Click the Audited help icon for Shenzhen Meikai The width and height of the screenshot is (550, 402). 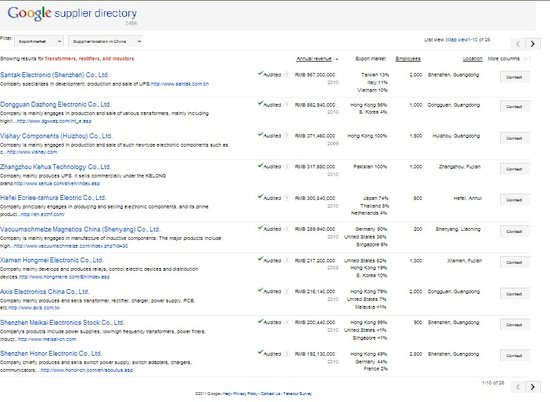click(x=287, y=322)
